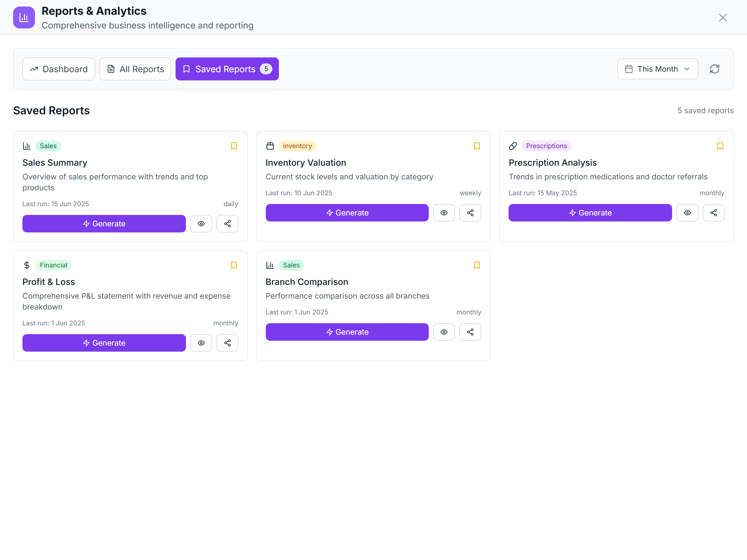Preview Sales Summary with the eye icon

click(201, 224)
